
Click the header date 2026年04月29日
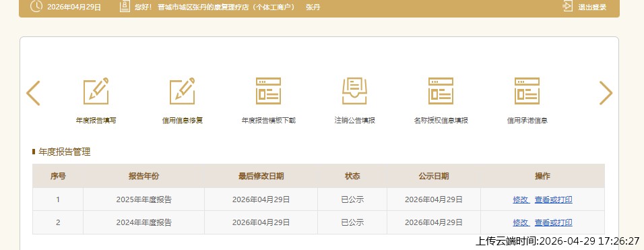tap(74, 7)
